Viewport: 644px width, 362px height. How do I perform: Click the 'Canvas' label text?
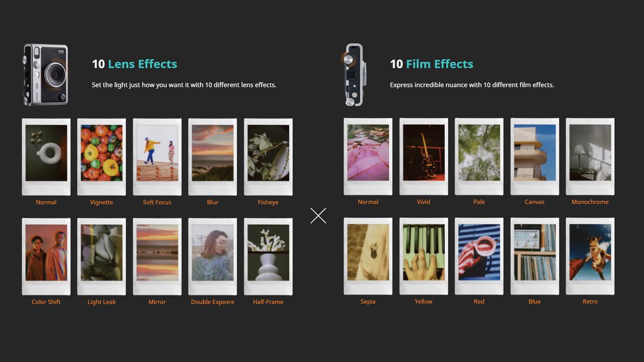coord(535,202)
